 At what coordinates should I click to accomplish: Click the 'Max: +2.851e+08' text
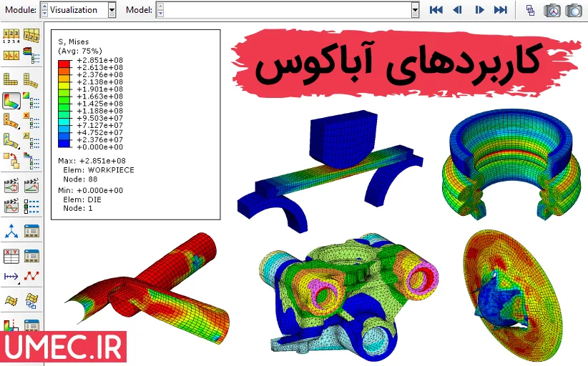(92, 161)
